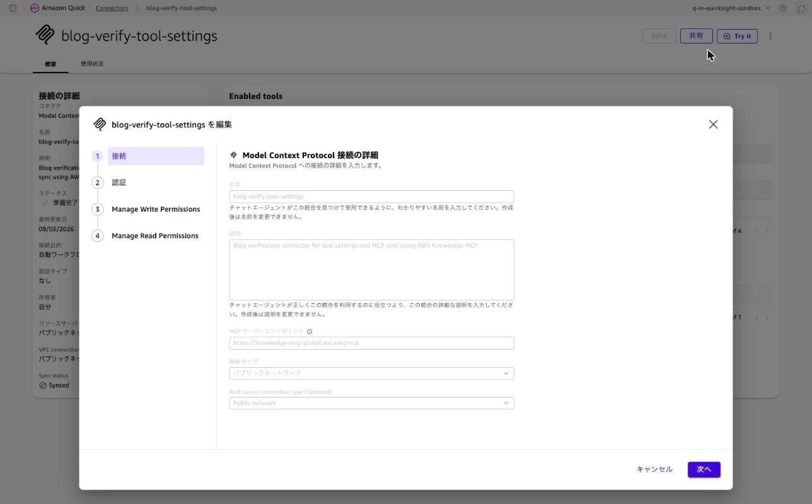Click the Try it button

(737, 36)
